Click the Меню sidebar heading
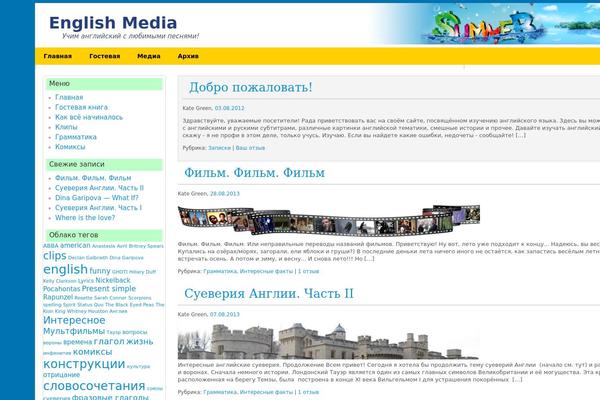 click(x=104, y=84)
